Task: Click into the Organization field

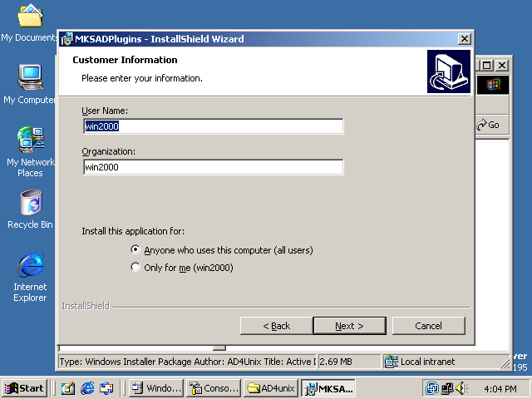Action: click(214, 167)
